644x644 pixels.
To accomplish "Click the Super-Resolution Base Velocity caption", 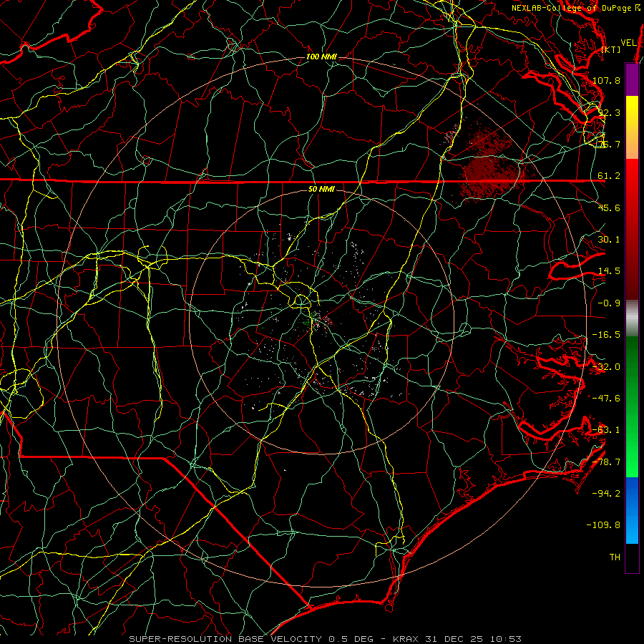I will [x=326, y=639].
